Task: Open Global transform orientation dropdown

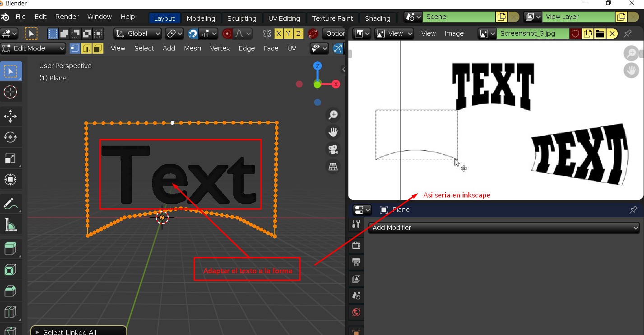Action: pyautogui.click(x=138, y=34)
